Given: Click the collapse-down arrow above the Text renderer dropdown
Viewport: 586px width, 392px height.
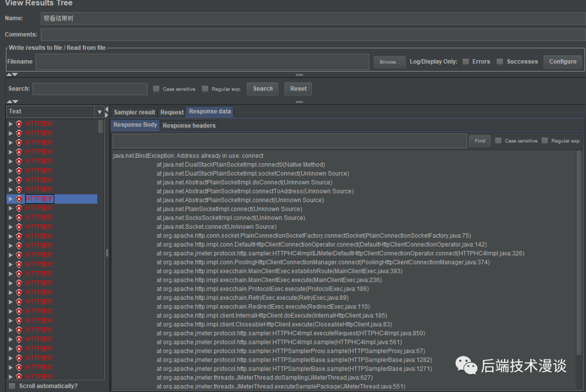Looking at the screenshot, I should tap(15, 102).
